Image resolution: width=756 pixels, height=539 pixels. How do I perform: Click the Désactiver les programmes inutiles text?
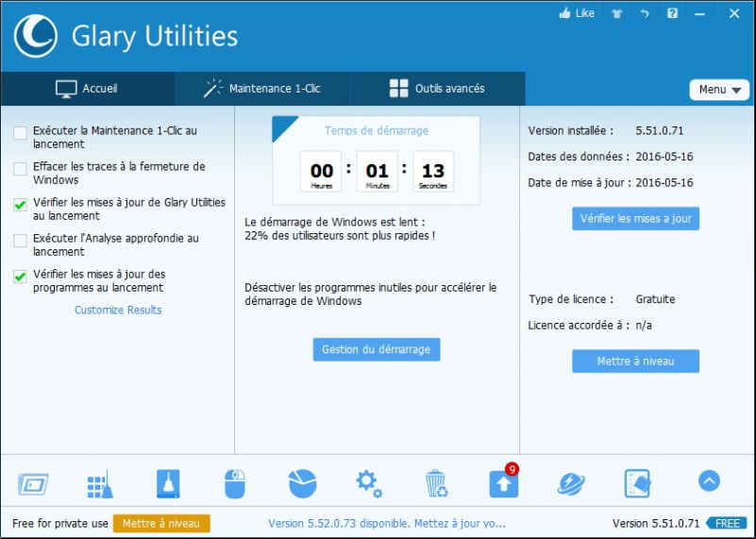click(x=370, y=295)
